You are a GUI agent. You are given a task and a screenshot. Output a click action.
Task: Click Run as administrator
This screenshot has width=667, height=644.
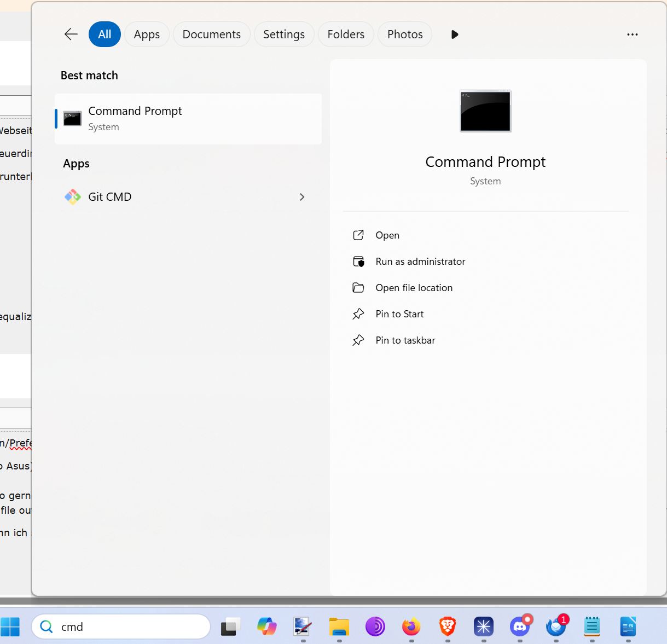coord(420,262)
